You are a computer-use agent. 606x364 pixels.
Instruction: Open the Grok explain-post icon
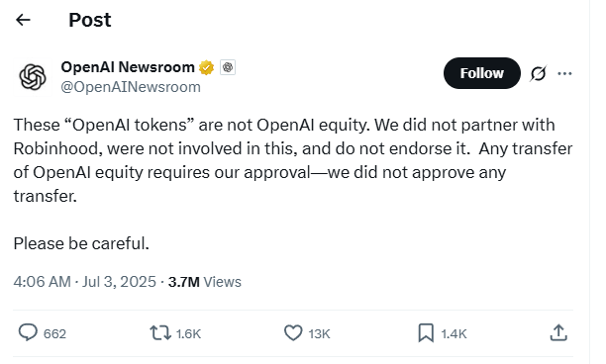(539, 73)
